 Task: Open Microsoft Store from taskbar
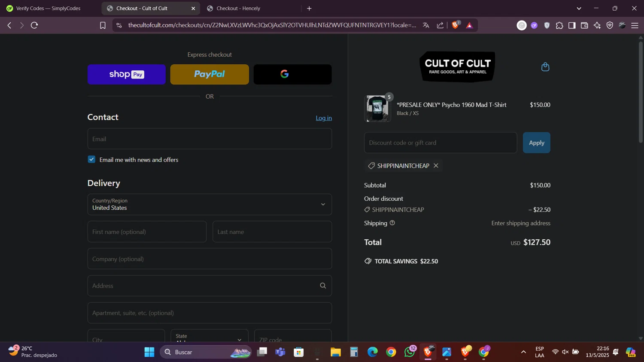click(x=299, y=352)
